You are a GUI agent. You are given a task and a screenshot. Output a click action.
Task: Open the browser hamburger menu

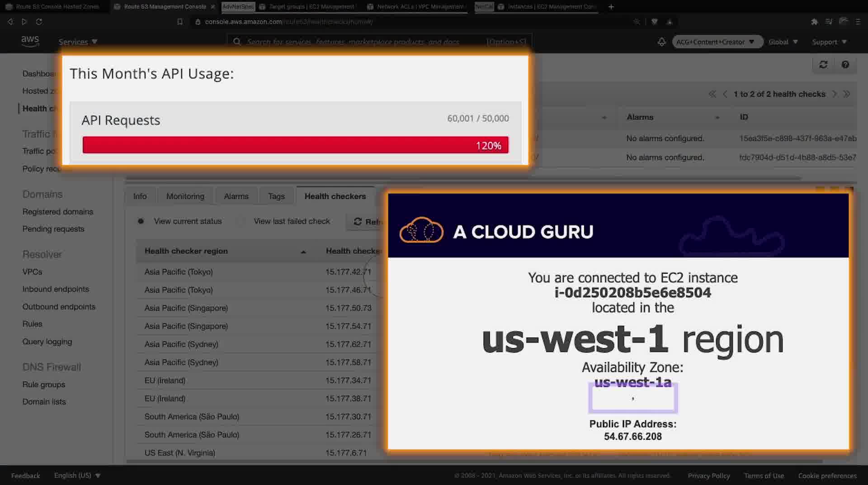tap(858, 22)
